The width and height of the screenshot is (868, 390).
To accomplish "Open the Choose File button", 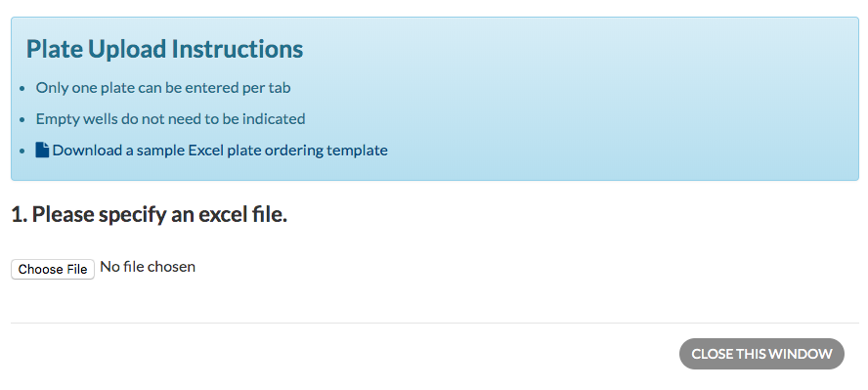I will click(x=53, y=270).
